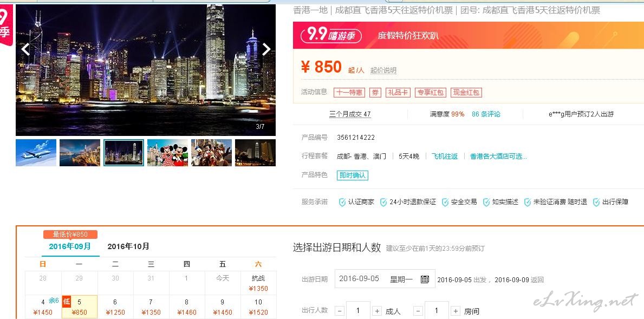The image size is (644, 319).
Task: Select Mickey and Minnie thumbnail
Action: point(167,153)
